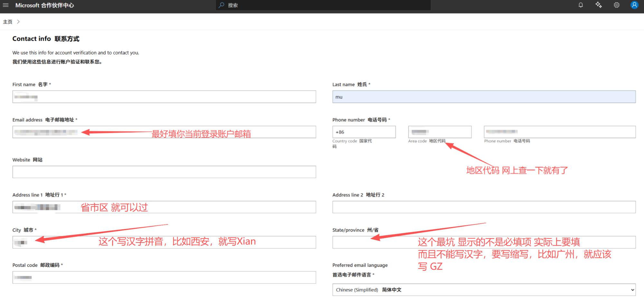
Task: Click the notifications bell icon
Action: click(581, 5)
